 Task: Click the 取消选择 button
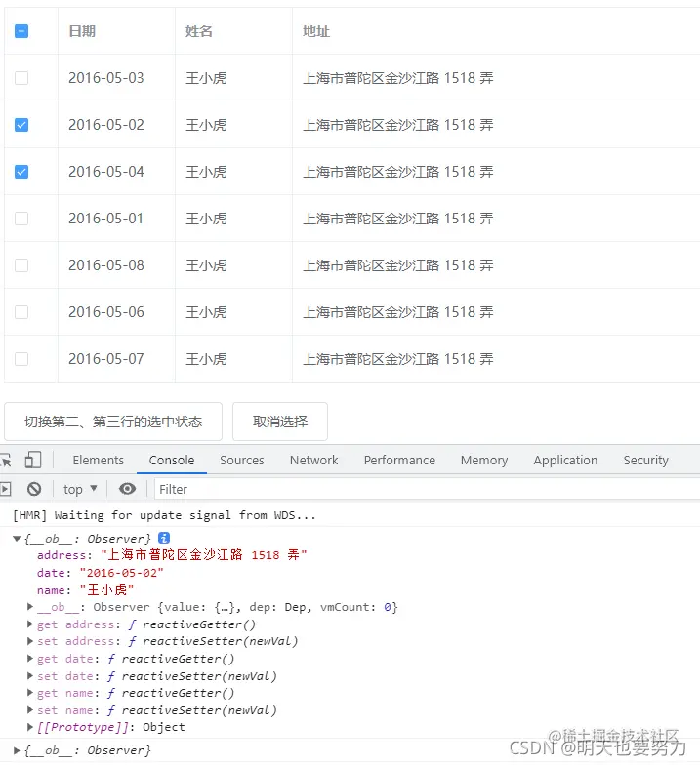(280, 422)
